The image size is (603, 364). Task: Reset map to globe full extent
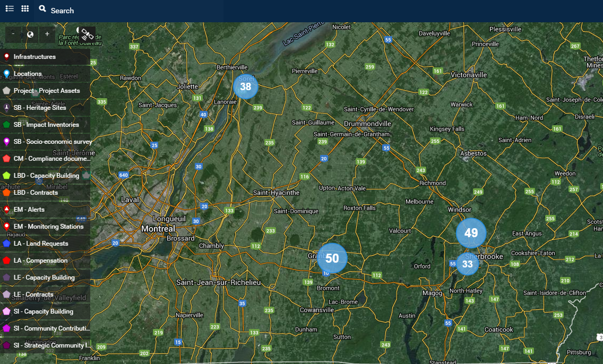point(30,34)
